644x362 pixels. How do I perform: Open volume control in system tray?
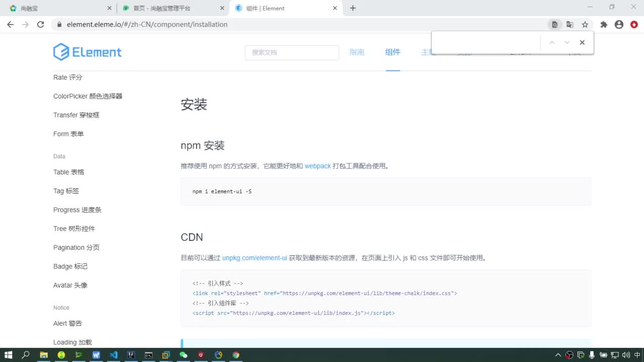click(x=625, y=355)
